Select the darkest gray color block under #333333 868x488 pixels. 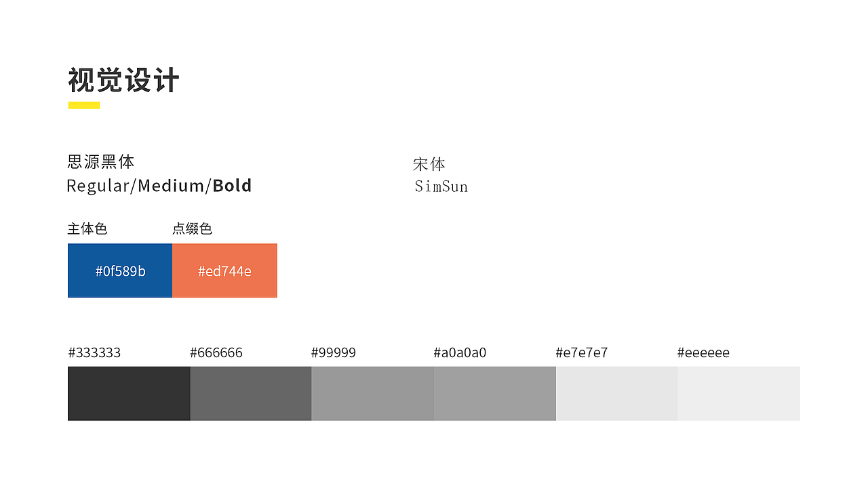coord(129,393)
